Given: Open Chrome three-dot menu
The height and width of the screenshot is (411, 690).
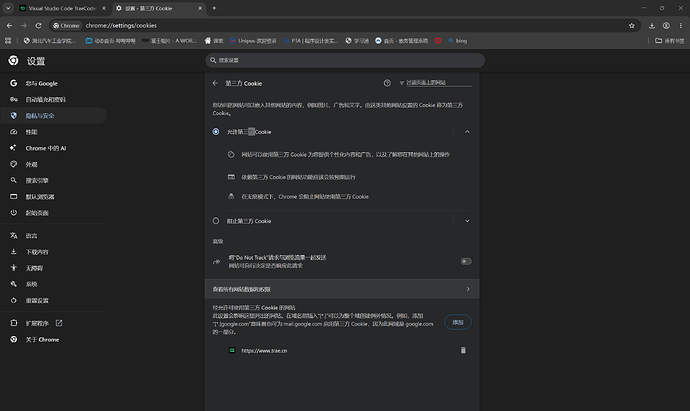Looking at the screenshot, I should pos(681,26).
